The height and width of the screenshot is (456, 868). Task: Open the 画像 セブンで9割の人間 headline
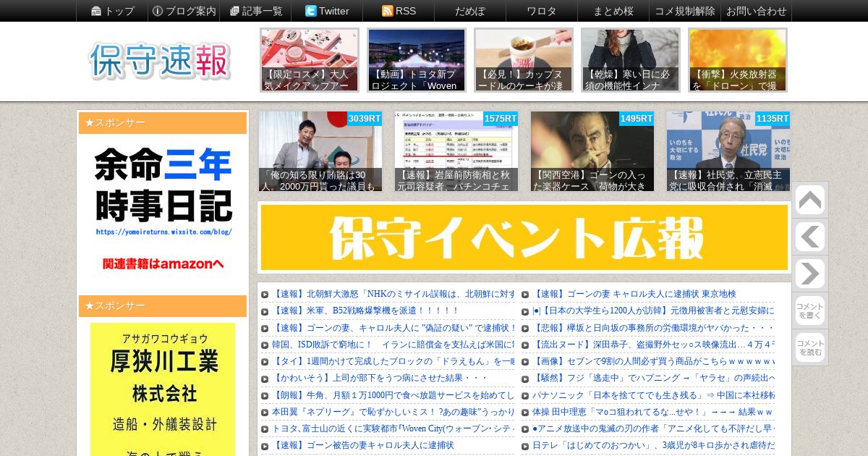click(653, 360)
